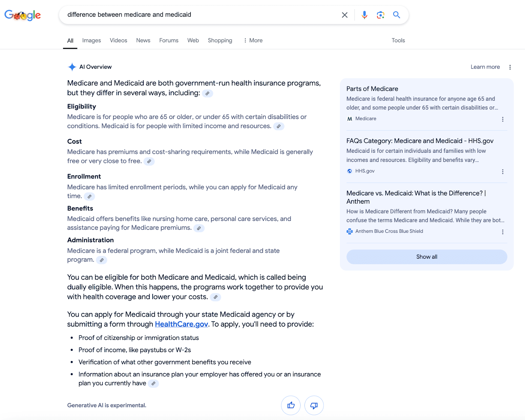Click the Enrollment heading
Viewport: 525px width, 420px height.
click(84, 176)
